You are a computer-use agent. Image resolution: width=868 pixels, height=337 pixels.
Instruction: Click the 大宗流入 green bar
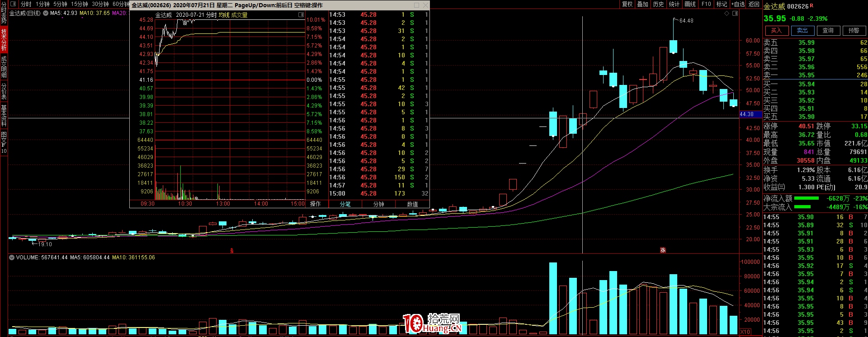pos(802,207)
